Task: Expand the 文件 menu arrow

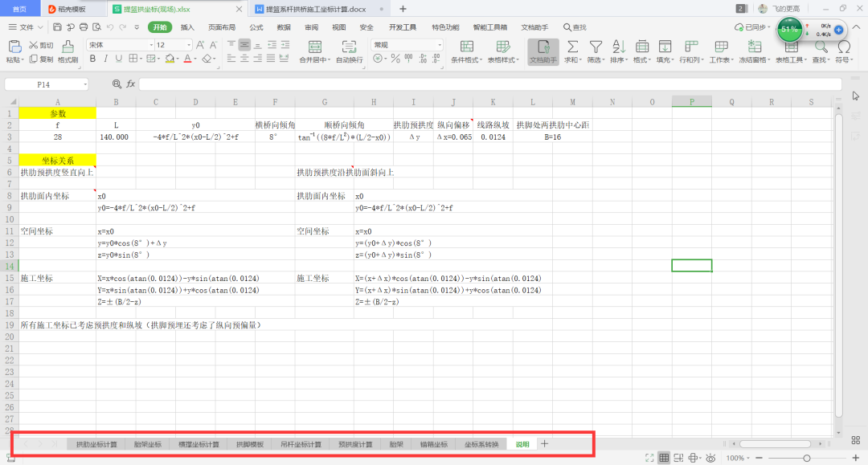Action: pyautogui.click(x=40, y=27)
